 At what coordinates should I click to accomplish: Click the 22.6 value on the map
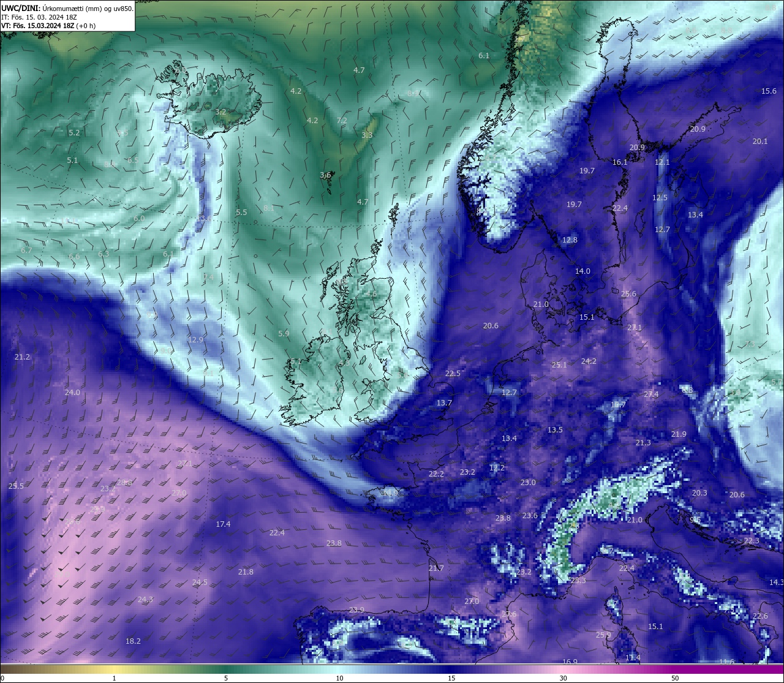point(760,616)
